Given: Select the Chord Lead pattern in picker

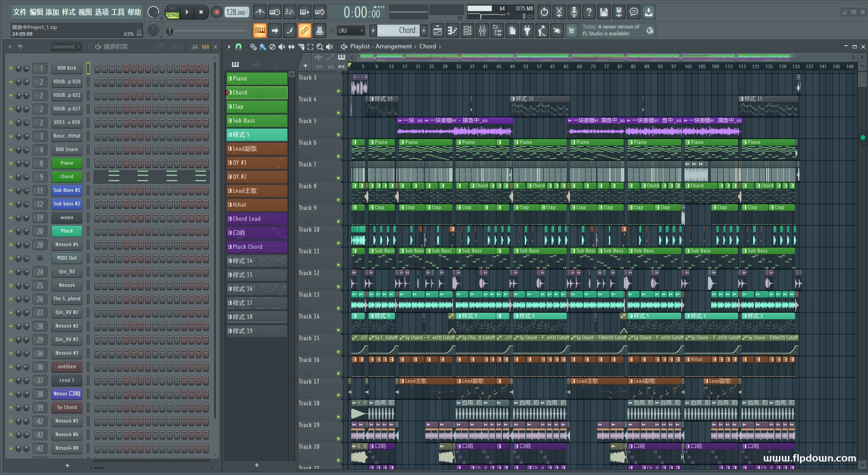Looking at the screenshot, I should click(257, 219).
